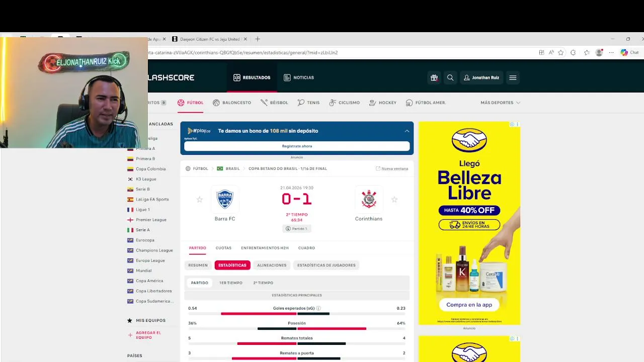Click the Remates totales stat bar
Viewport: 644px width, 362px height.
pos(297,343)
